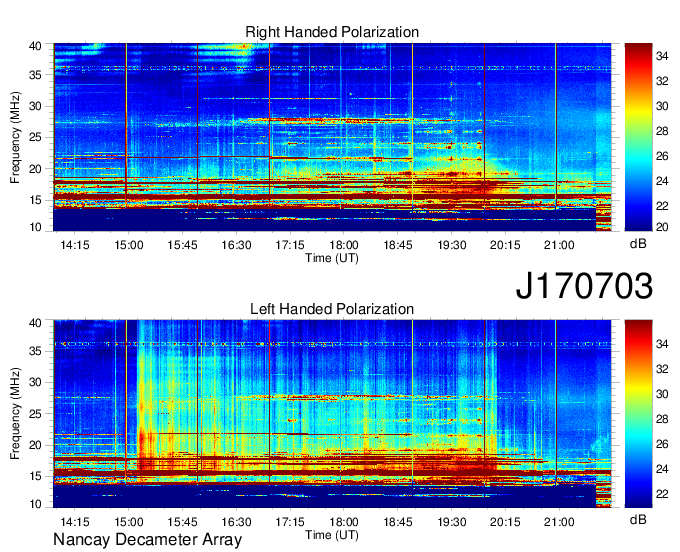This screenshot has width=680, height=552.
Task: Click the "Nancay Decameter Array" caption
Action: [x=147, y=540]
